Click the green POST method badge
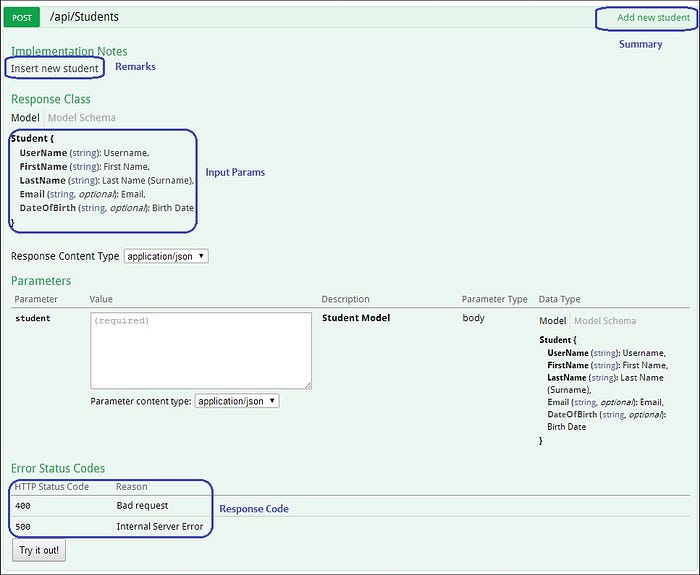This screenshot has height=575, width=700. pos(22,17)
